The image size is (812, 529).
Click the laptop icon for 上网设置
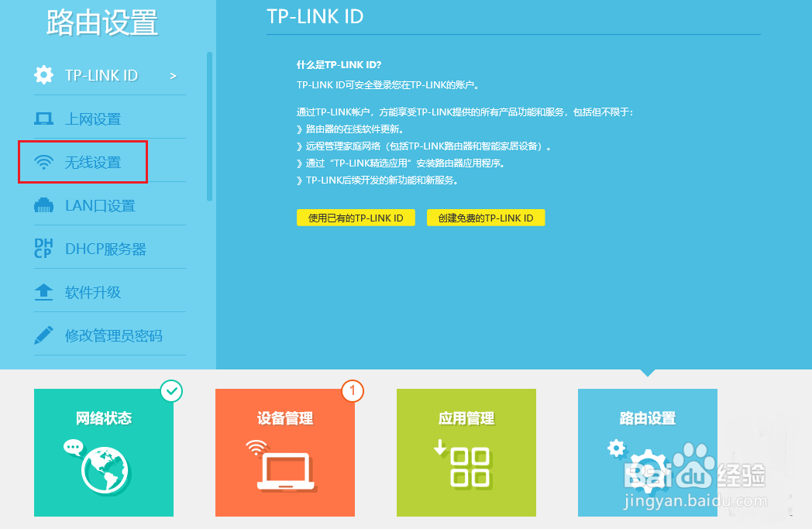click(43, 119)
